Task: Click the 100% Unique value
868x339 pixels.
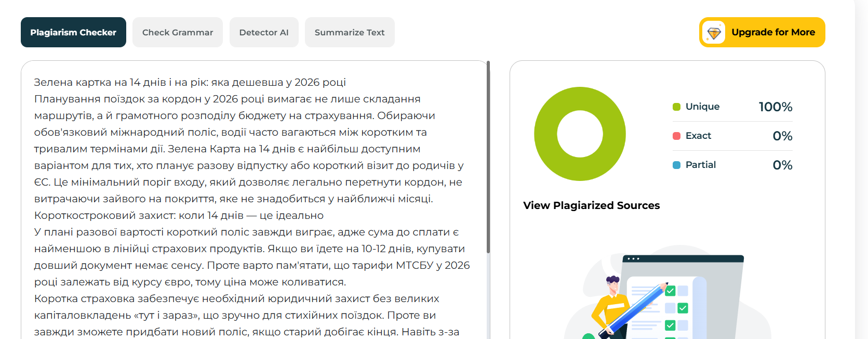Action: click(x=776, y=107)
